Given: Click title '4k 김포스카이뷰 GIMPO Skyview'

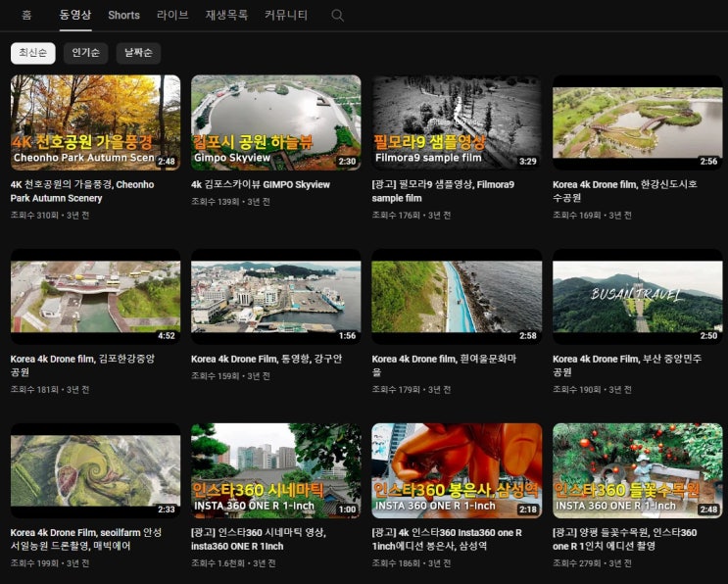Looking at the screenshot, I should (261, 185).
